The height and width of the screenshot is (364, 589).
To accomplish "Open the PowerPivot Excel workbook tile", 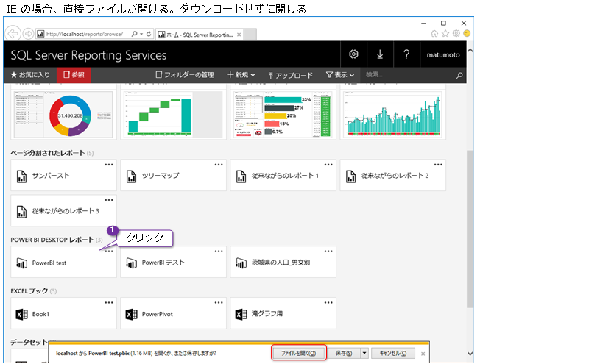I will (x=173, y=314).
